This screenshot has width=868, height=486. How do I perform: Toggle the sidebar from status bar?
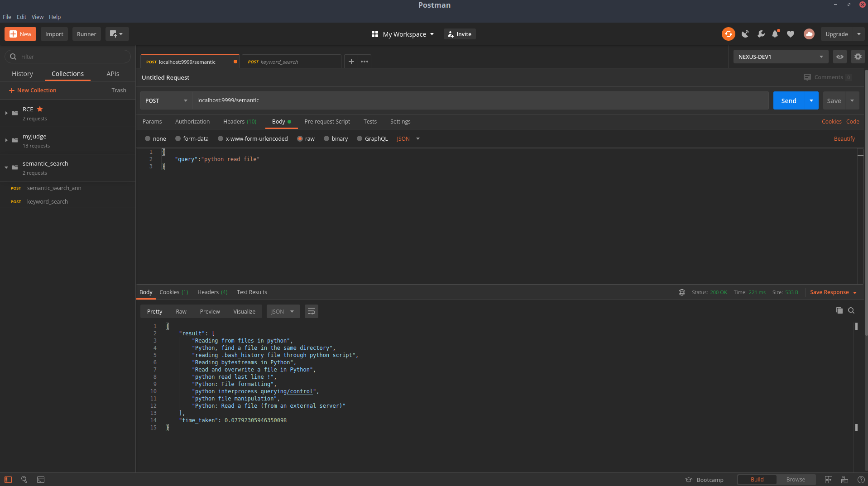click(8, 480)
